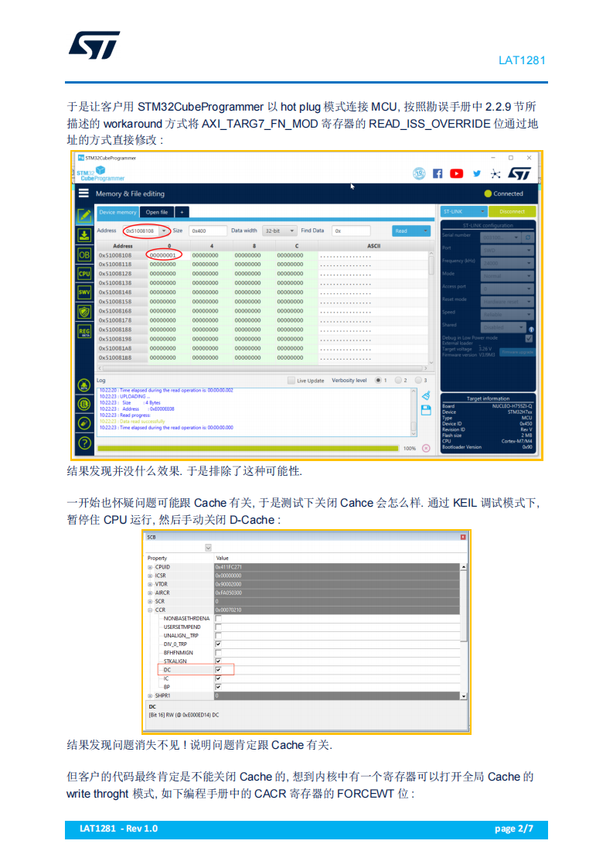The width and height of the screenshot is (613, 868).
Task: Toggle Debug in Low Power mode checkbox
Action: (x=529, y=338)
